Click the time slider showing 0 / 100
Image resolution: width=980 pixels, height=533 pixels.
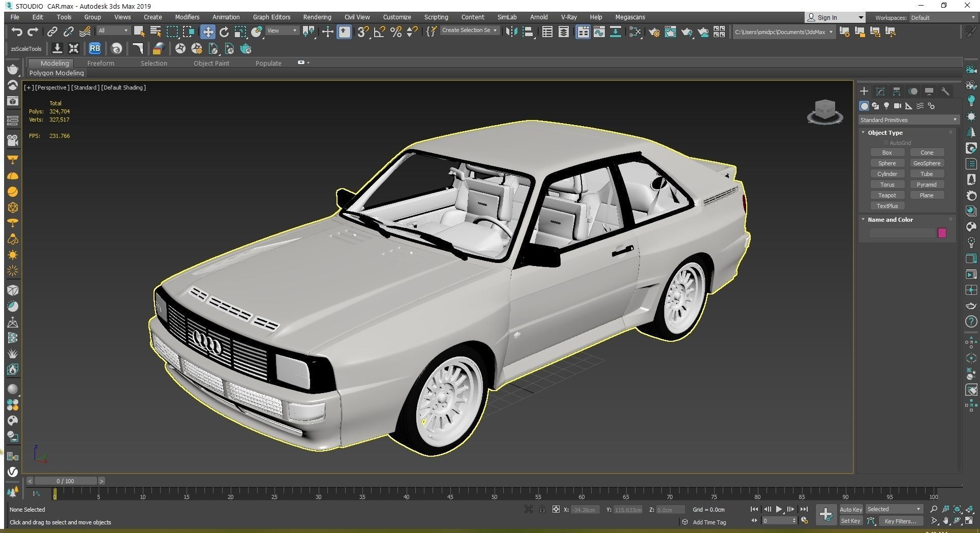pos(65,481)
